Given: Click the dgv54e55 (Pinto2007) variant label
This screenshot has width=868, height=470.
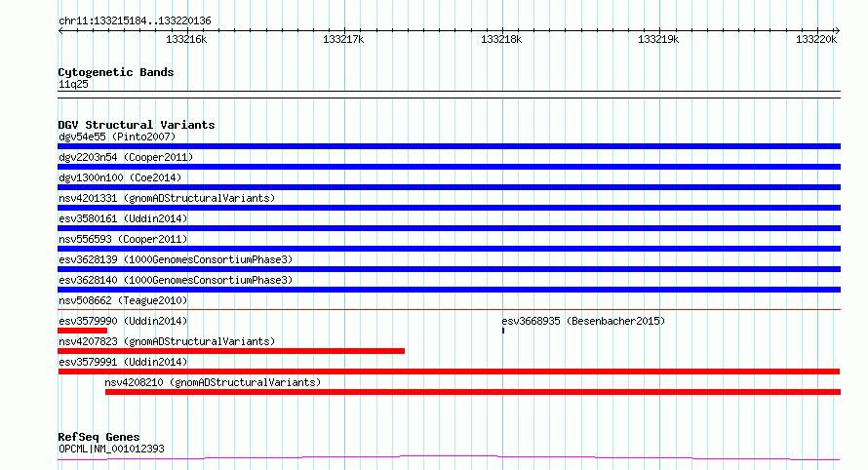Looking at the screenshot, I should [x=117, y=137].
